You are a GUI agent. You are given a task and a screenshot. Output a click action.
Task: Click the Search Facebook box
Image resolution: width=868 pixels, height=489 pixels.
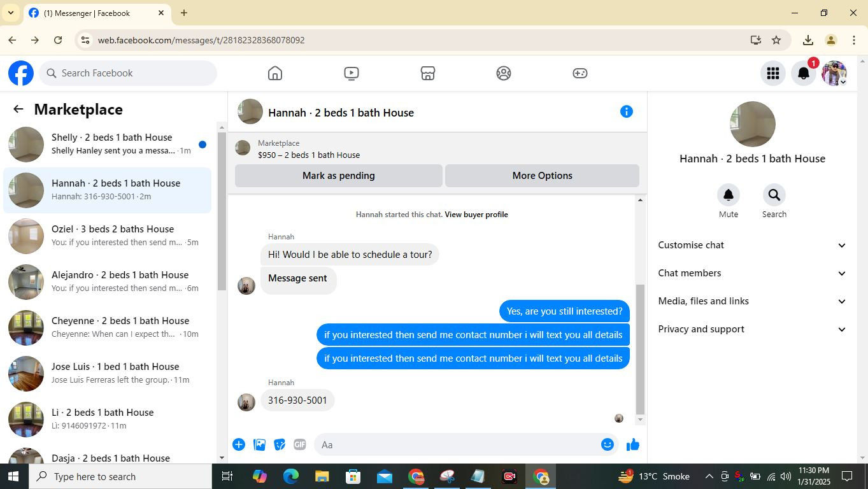[128, 73]
